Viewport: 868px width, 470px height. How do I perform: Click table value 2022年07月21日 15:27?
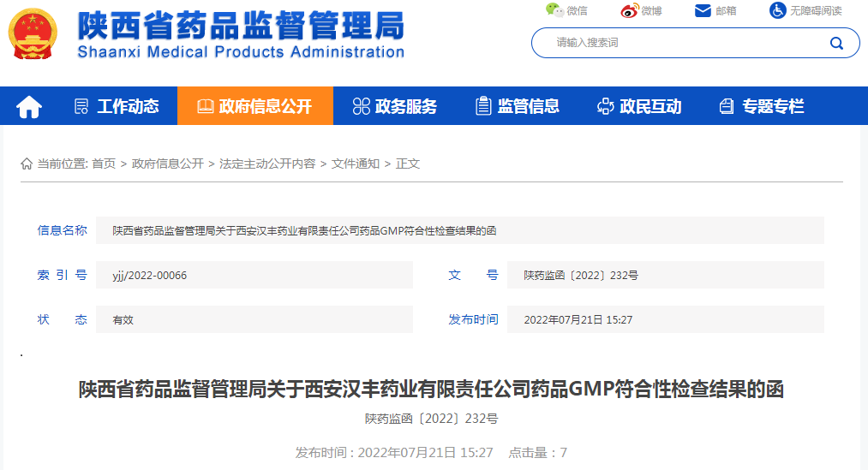(x=578, y=320)
